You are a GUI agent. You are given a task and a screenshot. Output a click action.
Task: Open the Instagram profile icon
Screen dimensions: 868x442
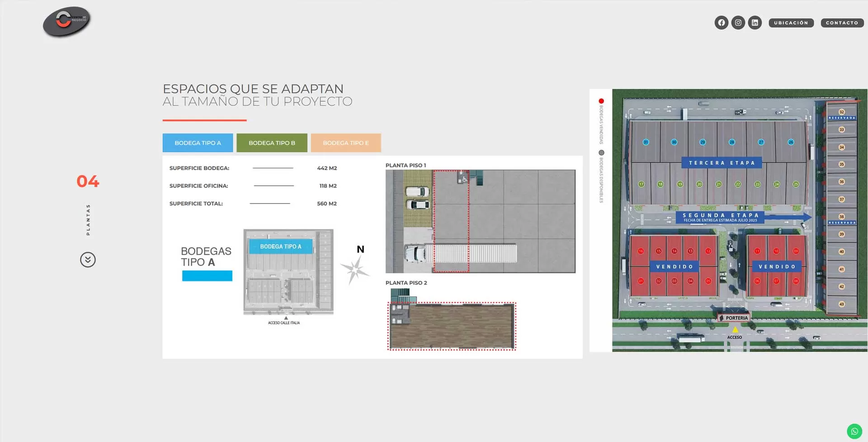point(738,23)
